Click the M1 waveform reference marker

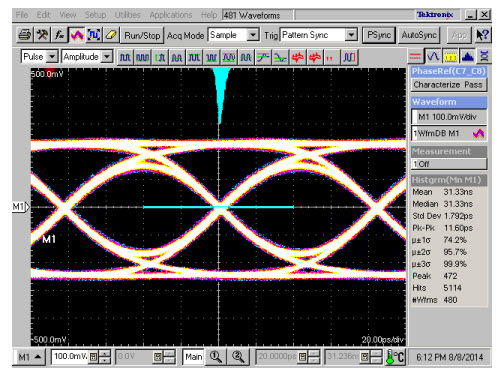click(x=20, y=207)
